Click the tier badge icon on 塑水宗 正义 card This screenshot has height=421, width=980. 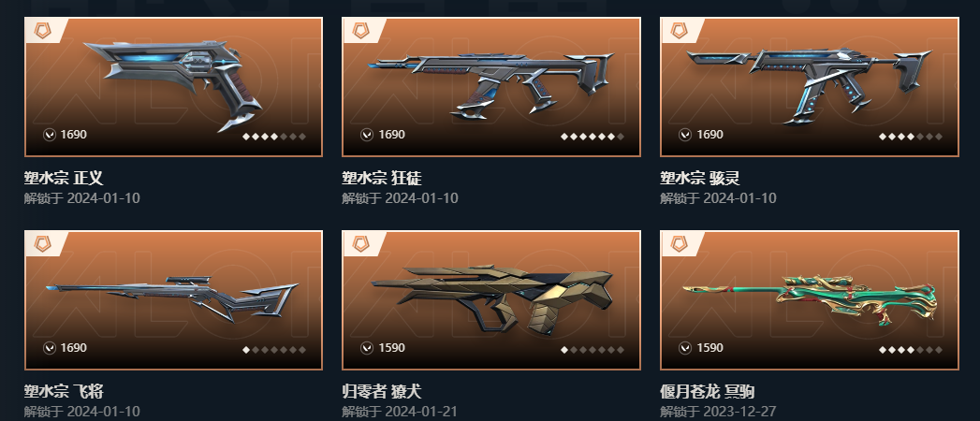point(42,30)
